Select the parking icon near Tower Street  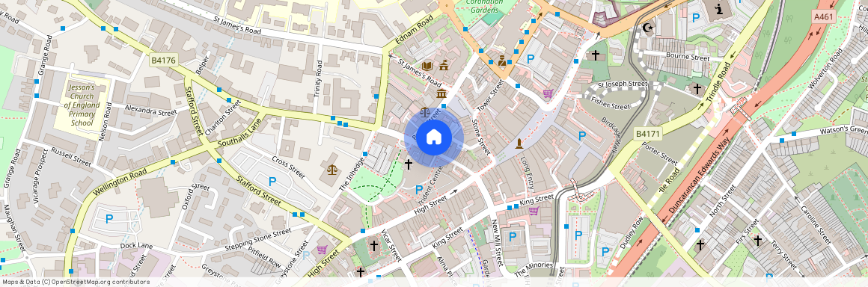[x=531, y=58]
